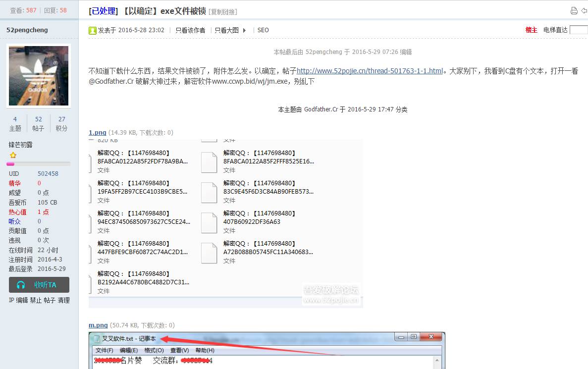Click file icon beside 407B60922DF36A63

209,222
